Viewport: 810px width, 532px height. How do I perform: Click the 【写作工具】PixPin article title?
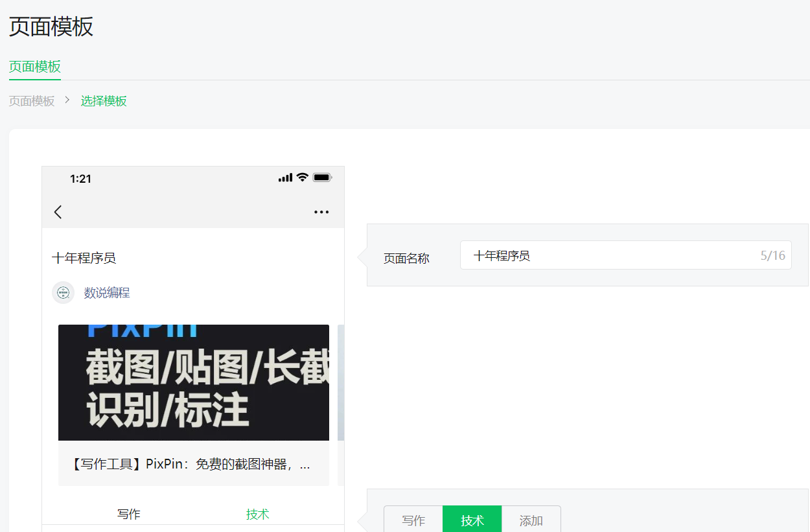click(x=190, y=464)
